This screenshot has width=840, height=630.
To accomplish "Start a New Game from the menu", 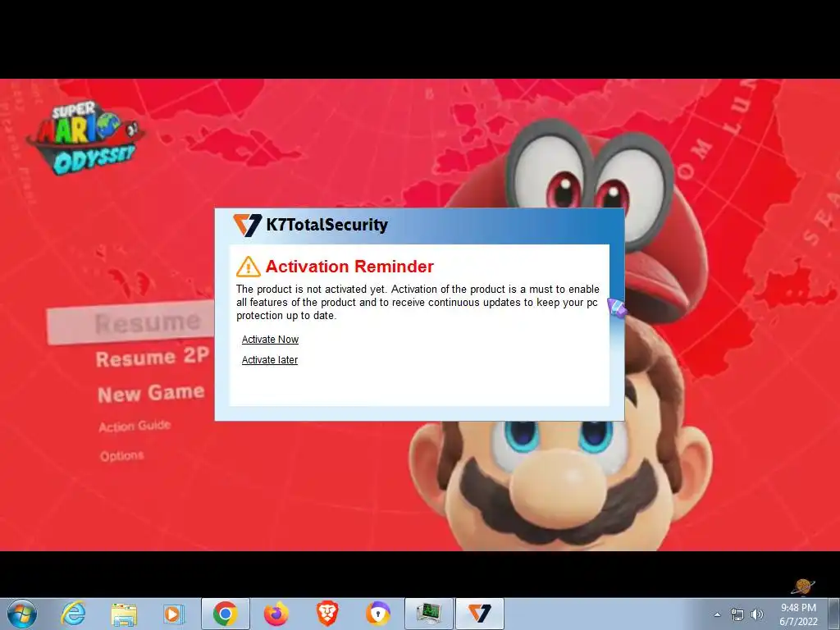I will (151, 393).
